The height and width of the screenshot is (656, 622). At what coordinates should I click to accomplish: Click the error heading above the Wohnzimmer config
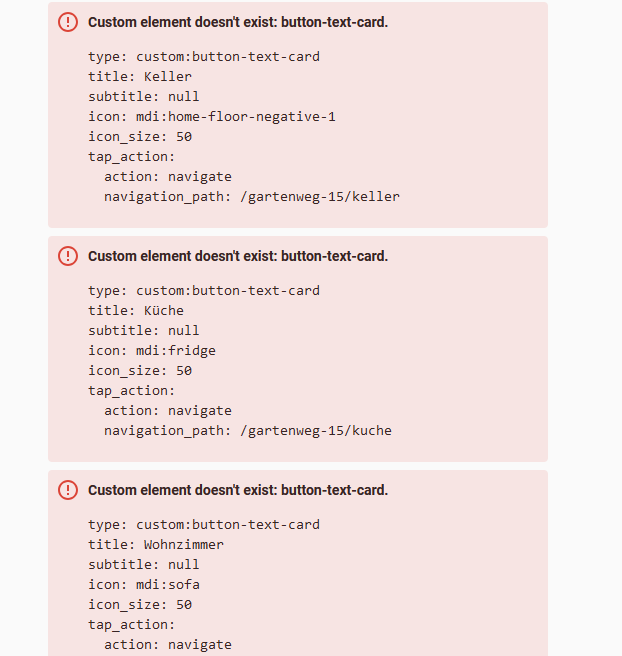click(238, 490)
